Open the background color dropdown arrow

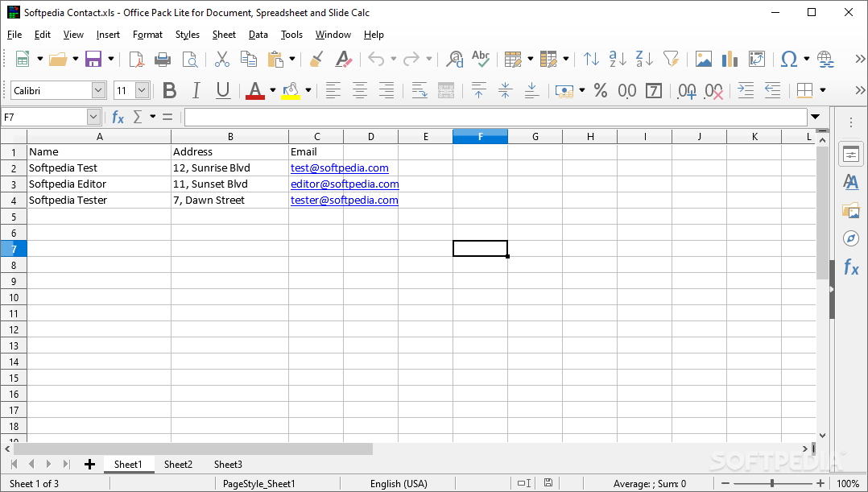(308, 90)
